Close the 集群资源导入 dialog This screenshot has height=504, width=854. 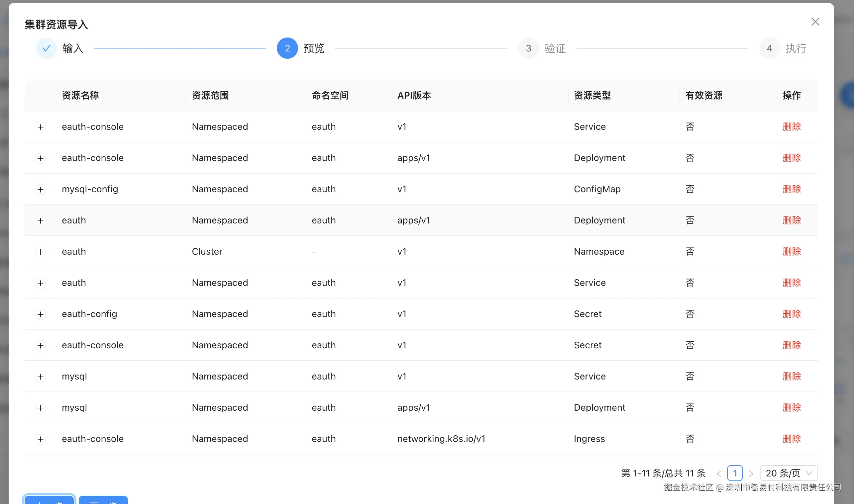[815, 21]
